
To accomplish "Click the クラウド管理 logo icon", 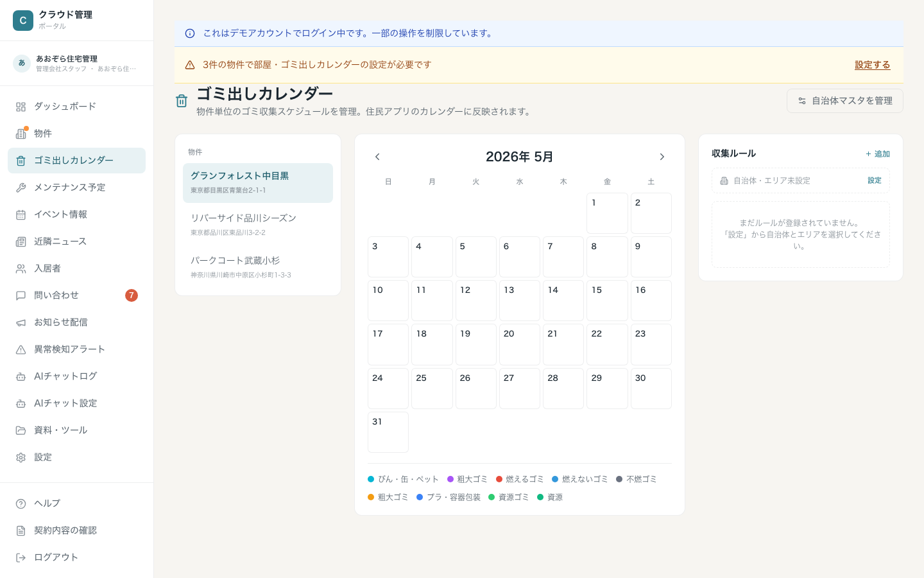I will (23, 21).
